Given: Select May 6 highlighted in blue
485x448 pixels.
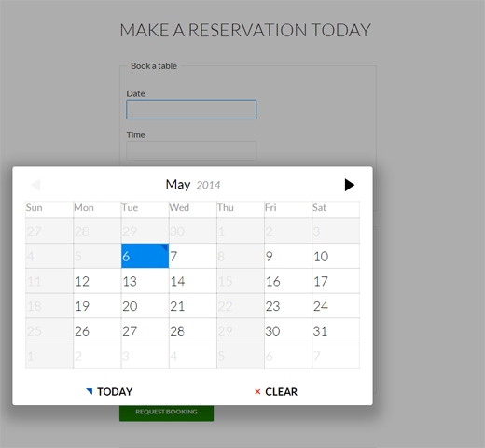Looking at the screenshot, I should [145, 256].
